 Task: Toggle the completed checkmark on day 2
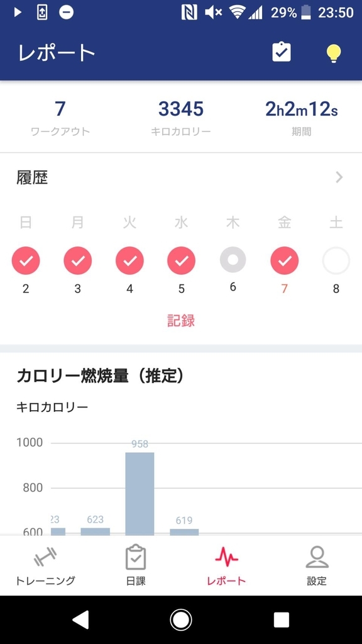point(26,260)
